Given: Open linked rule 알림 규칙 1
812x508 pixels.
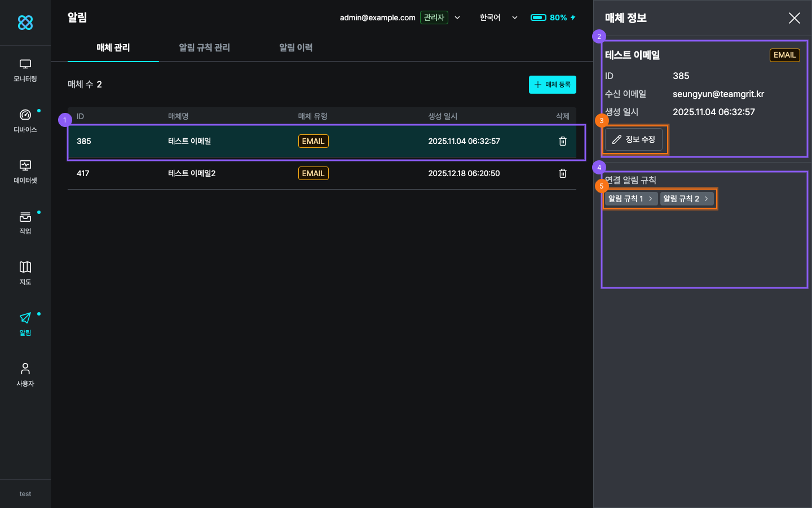Looking at the screenshot, I should pos(630,199).
